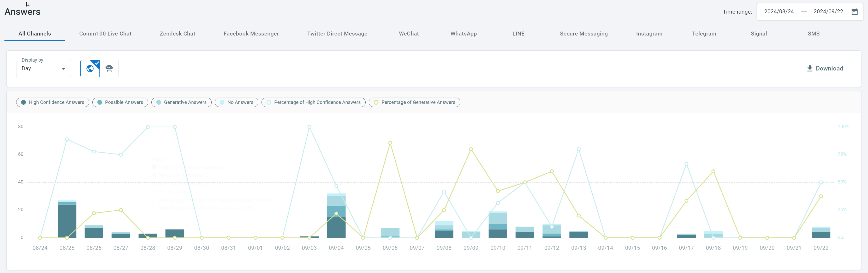
Task: Select the chatbot robot icon toggle
Action: pyautogui.click(x=109, y=68)
